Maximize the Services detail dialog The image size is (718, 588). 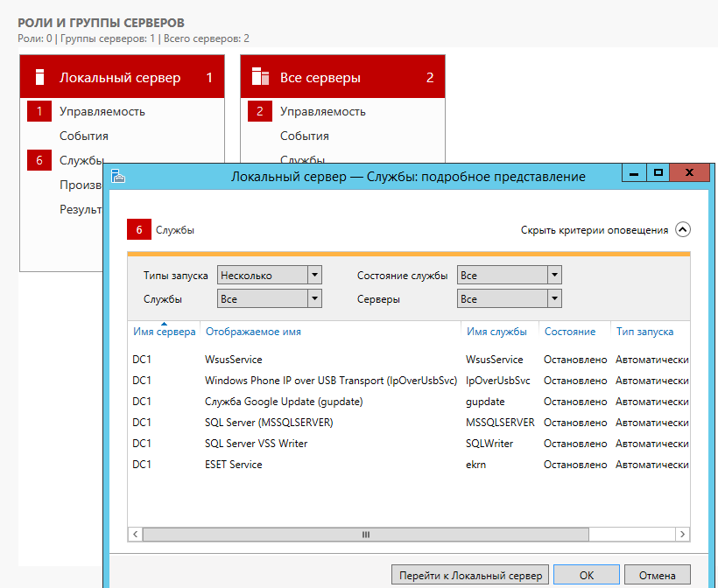(x=658, y=173)
